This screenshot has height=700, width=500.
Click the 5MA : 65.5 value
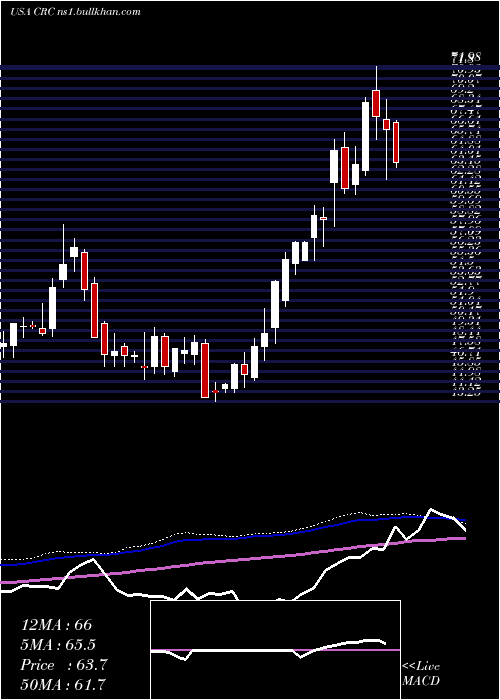pos(58,645)
